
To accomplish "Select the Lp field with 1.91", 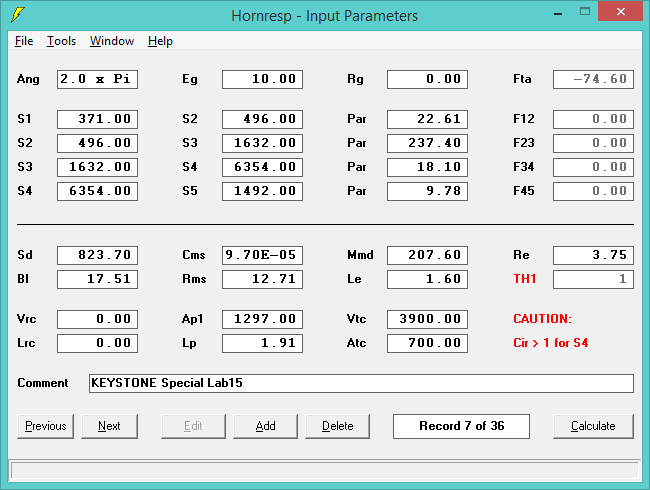I will pyautogui.click(x=262, y=343).
